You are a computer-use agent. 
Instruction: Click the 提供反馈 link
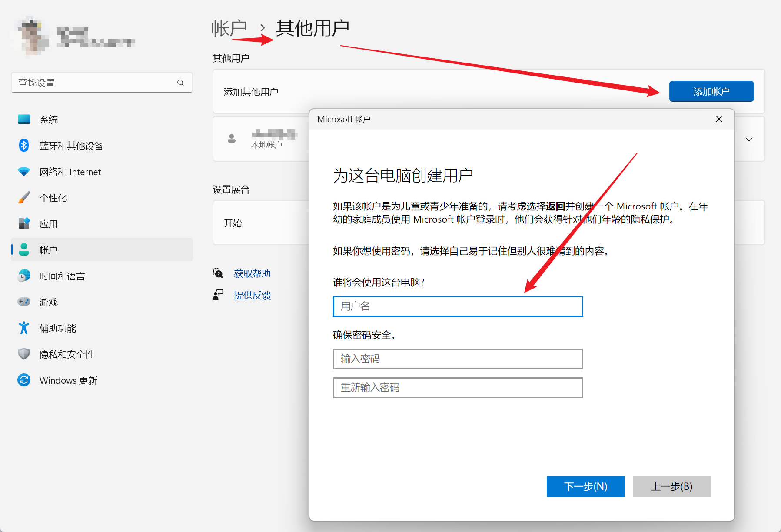tap(252, 296)
